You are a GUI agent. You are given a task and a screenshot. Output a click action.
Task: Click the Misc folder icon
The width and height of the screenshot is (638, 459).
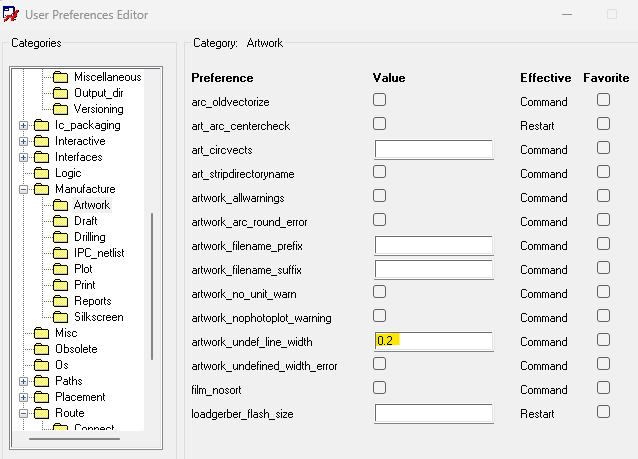(x=42, y=333)
